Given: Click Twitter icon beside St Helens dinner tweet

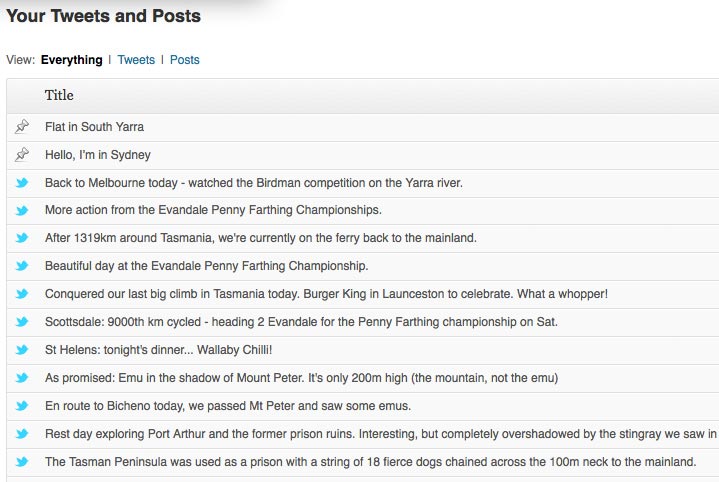Looking at the screenshot, I should 22,350.
